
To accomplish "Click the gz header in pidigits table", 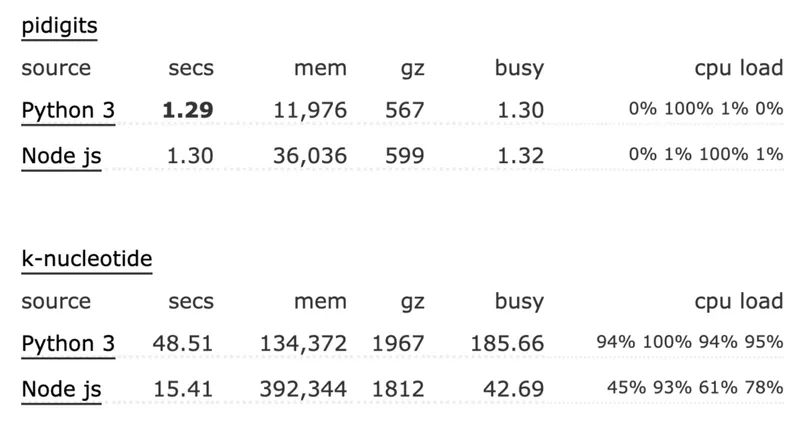I will 411,69.
